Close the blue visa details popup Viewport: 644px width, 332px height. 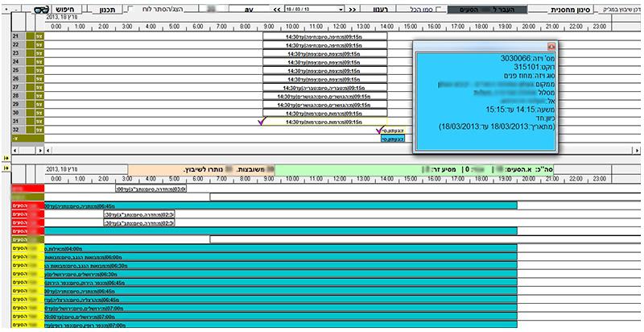tap(551, 47)
